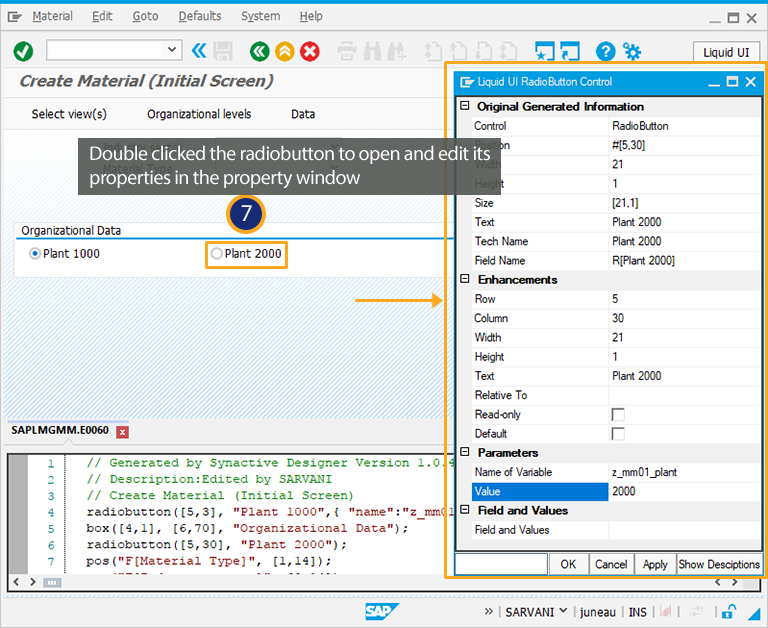The image size is (768, 628).
Task: Select the SAPLMGMM.E0060 tab
Action: 60,430
